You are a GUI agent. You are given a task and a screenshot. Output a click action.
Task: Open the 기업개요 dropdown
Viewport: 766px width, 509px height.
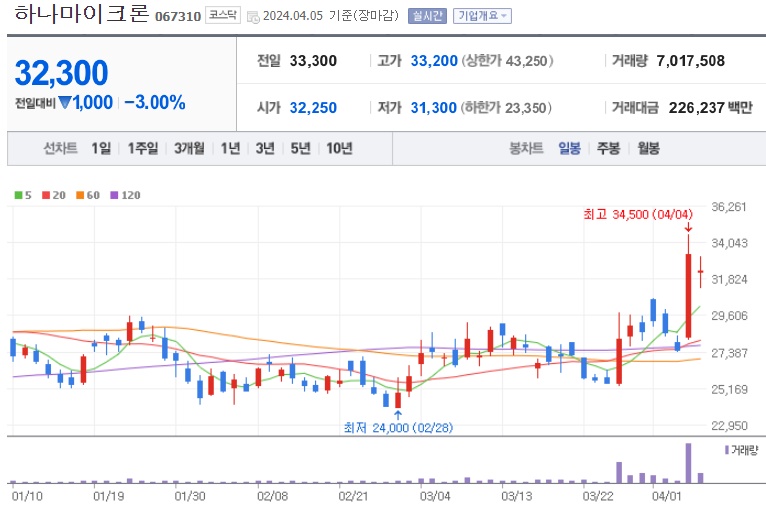482,16
